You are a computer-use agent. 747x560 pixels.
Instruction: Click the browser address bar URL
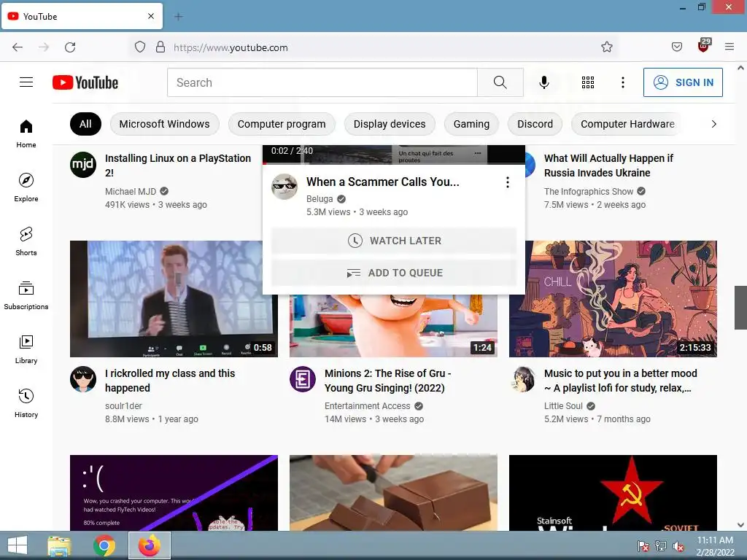pyautogui.click(x=231, y=47)
